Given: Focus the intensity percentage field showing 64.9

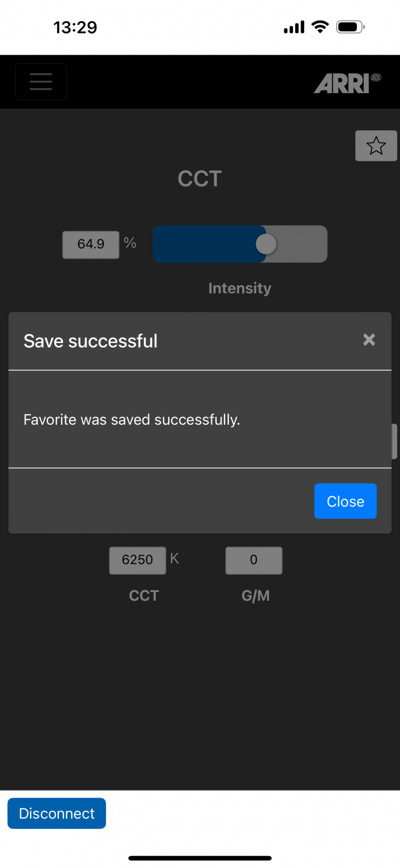Looking at the screenshot, I should click(91, 245).
